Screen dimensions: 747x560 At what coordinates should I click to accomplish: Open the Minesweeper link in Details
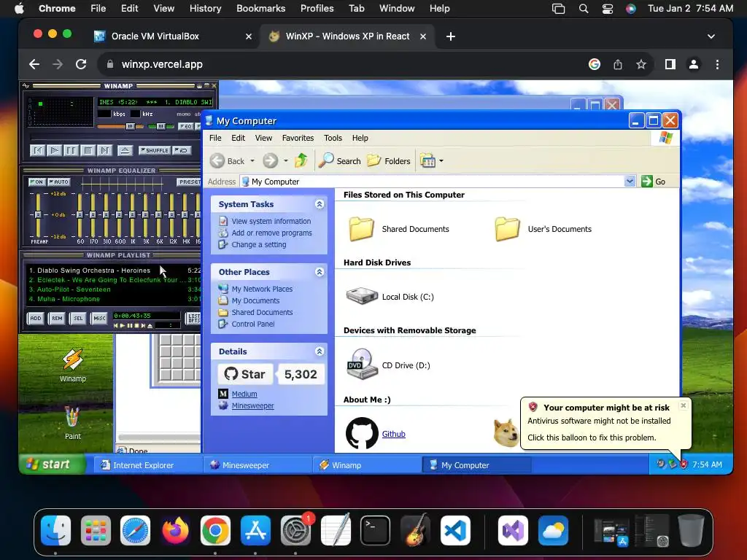click(x=253, y=405)
